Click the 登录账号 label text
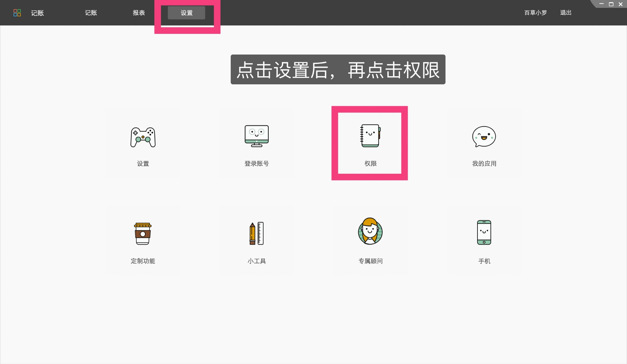This screenshot has height=364, width=627. [x=256, y=163]
